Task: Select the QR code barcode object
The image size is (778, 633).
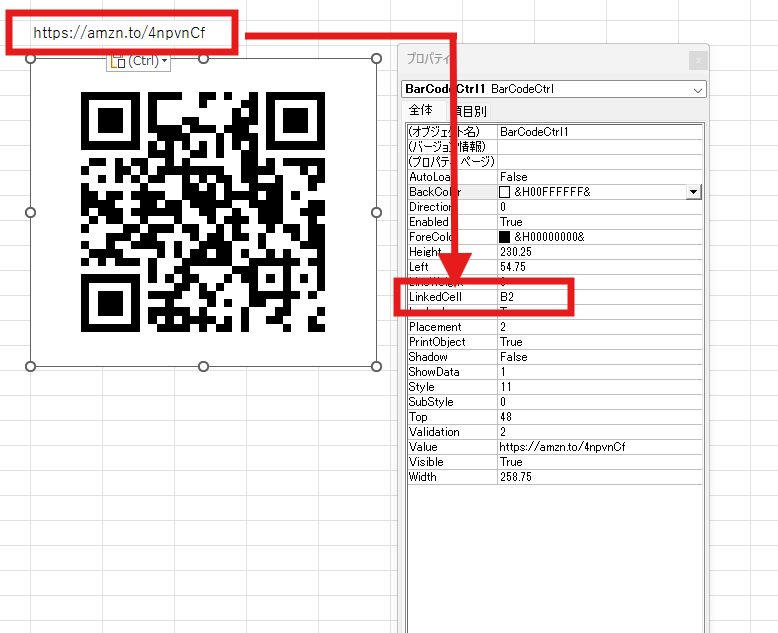Action: point(203,212)
